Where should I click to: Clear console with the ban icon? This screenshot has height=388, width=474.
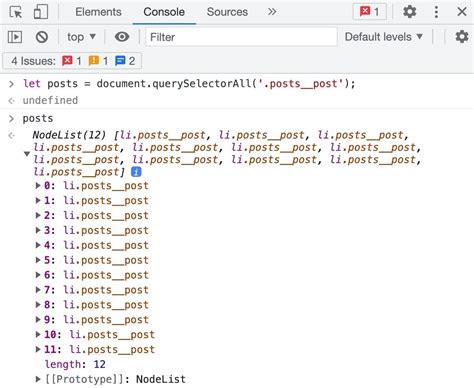tap(42, 37)
